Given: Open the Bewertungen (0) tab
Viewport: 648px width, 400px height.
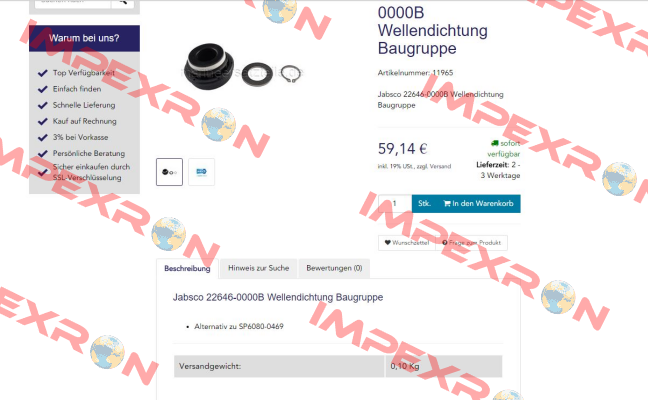Looking at the screenshot, I should point(334,268).
